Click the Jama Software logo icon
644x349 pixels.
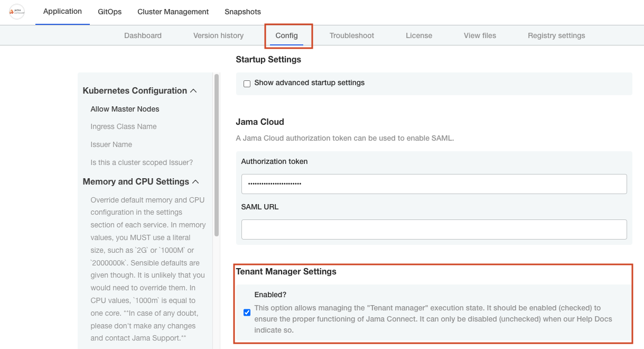click(17, 12)
